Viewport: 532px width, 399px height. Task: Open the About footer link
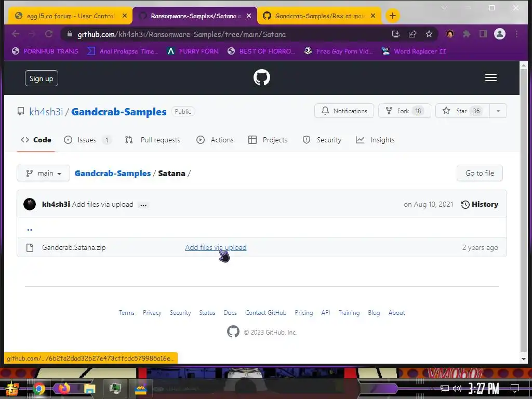[x=396, y=312]
